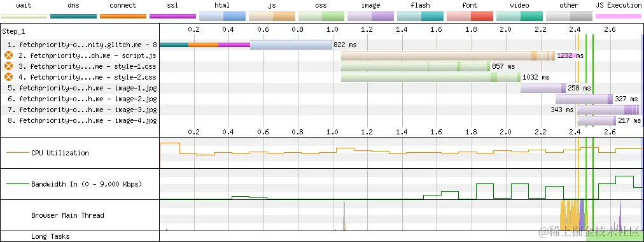Click the image-4.jpg waterfall bar
This screenshot has height=242, width=644.
click(597, 121)
